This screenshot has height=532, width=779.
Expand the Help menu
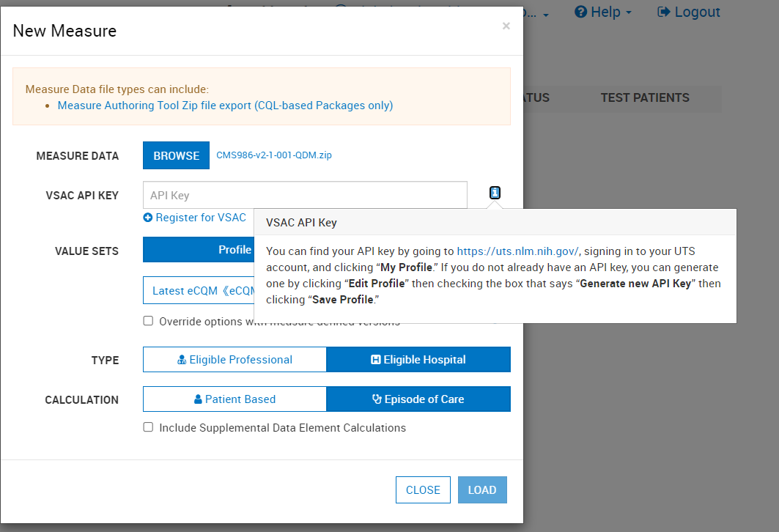click(603, 12)
